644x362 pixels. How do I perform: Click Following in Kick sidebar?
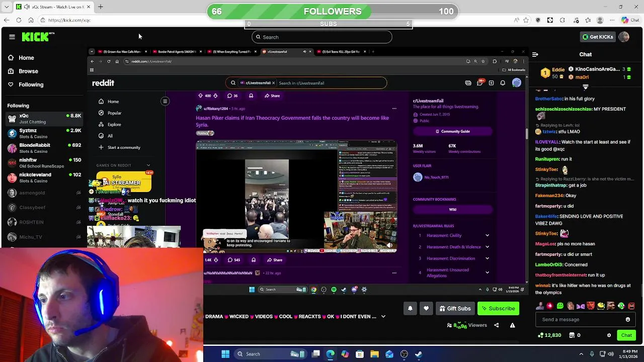pyautogui.click(x=26, y=84)
